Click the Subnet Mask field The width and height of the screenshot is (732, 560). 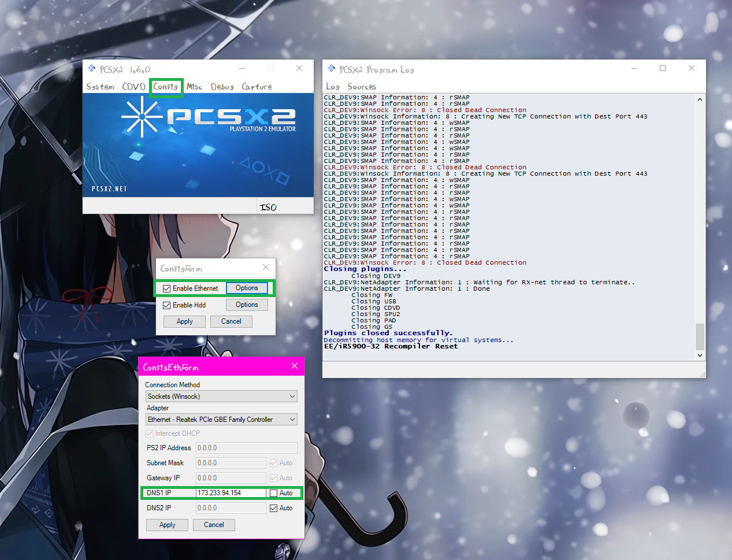click(231, 463)
